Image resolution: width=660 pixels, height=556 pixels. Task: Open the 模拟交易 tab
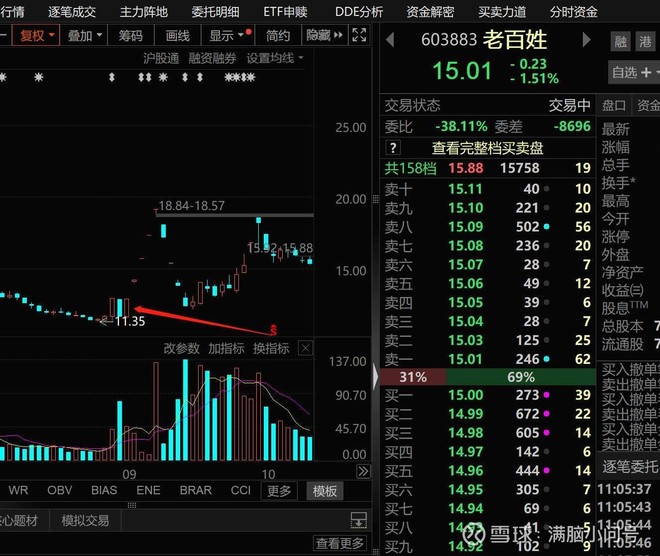(x=85, y=521)
